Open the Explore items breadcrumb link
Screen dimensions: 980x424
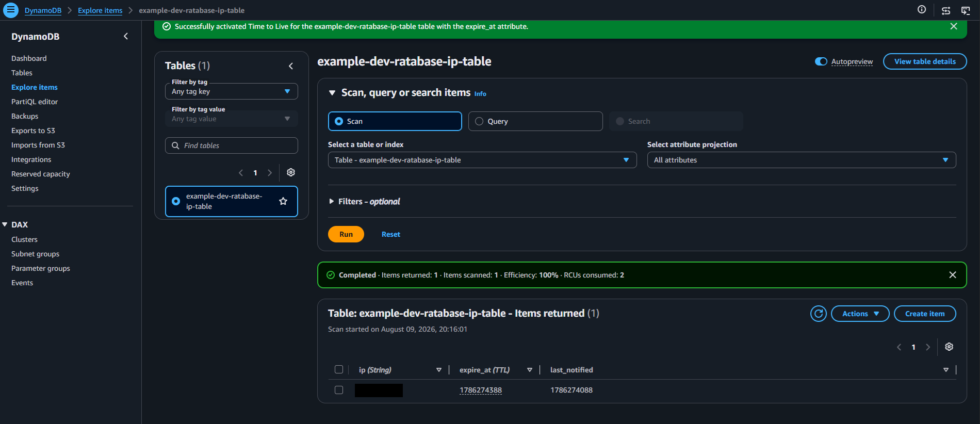100,10
